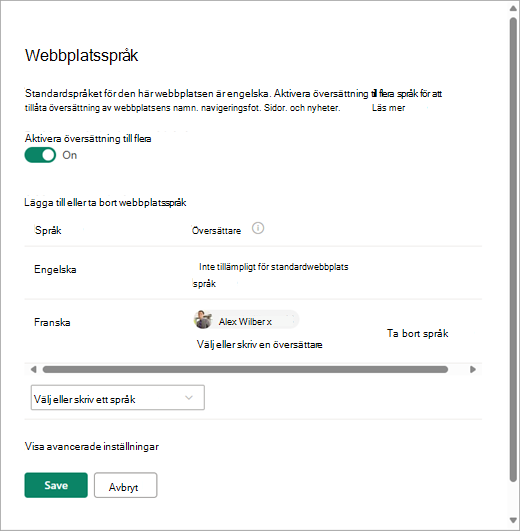Click the vertical scrollbar thumb
Viewport: 520px width, 531px height.
click(x=513, y=249)
